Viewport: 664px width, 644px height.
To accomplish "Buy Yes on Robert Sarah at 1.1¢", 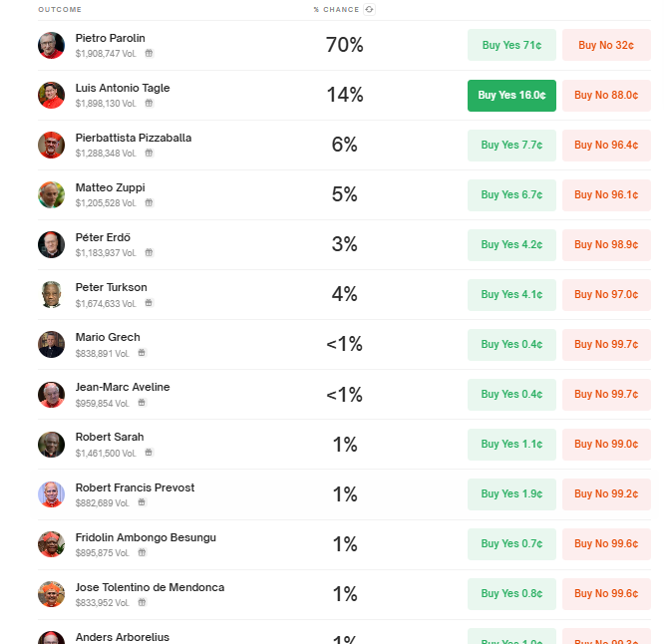I will [511, 445].
